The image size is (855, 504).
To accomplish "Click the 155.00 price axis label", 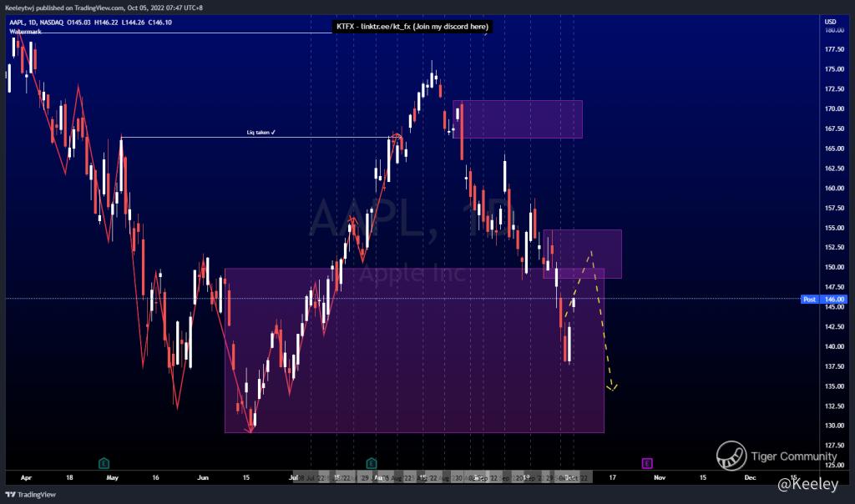I will pyautogui.click(x=834, y=228).
